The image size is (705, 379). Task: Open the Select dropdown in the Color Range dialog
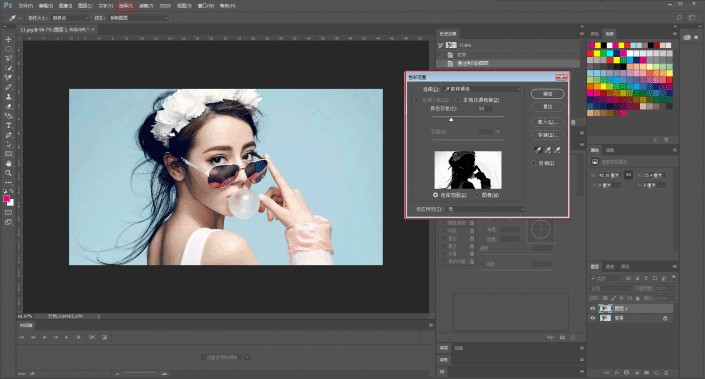[482, 89]
